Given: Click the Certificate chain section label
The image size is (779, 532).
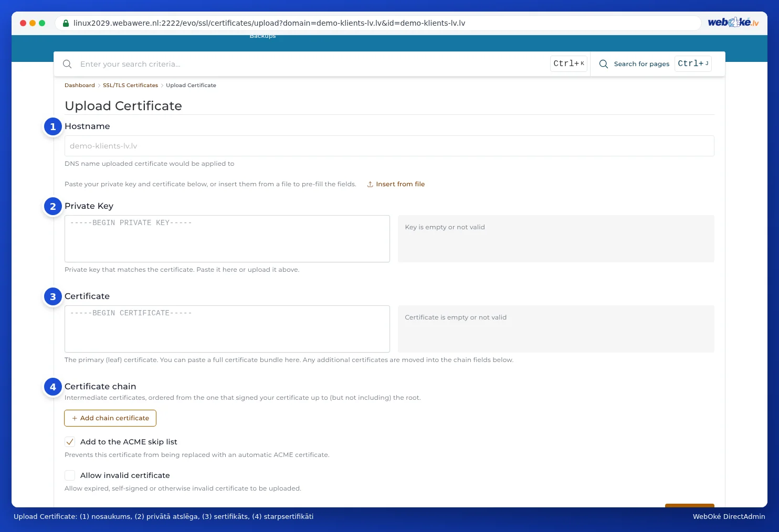Looking at the screenshot, I should (x=100, y=387).
